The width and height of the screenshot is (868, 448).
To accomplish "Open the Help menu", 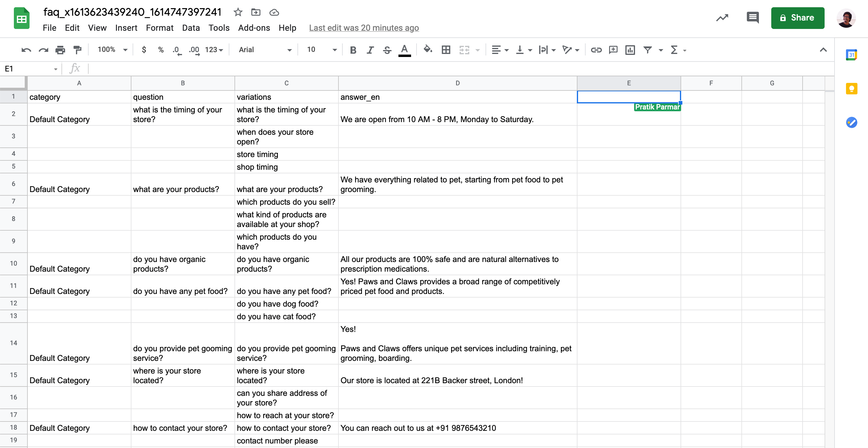I will coord(287,28).
